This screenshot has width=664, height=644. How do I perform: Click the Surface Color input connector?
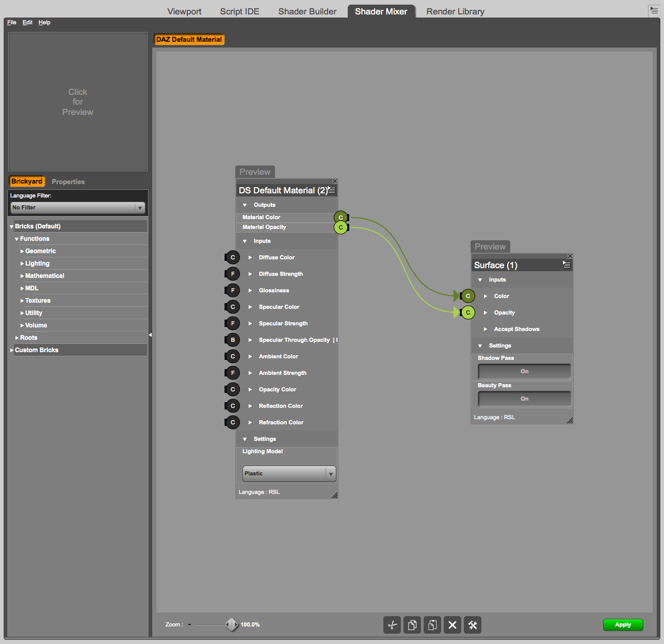467,296
